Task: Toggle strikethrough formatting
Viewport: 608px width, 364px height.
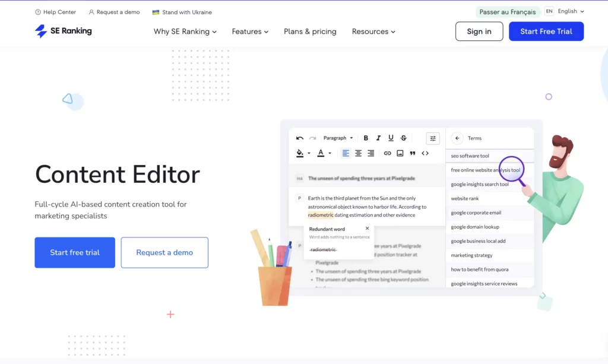Action: click(404, 138)
